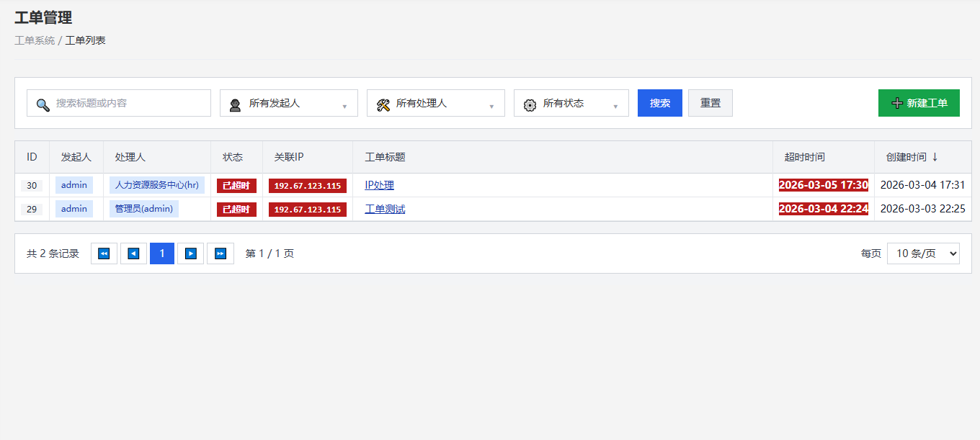Jump to first page via double-left arrow
Image resolution: width=980 pixels, height=440 pixels.
103,253
